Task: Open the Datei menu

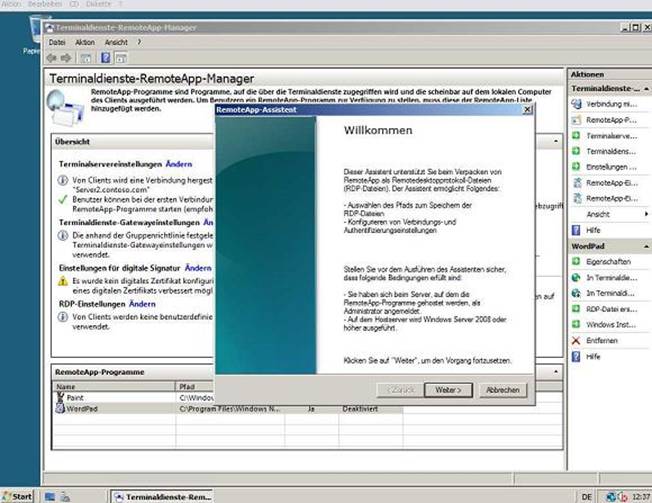Action: point(57,42)
